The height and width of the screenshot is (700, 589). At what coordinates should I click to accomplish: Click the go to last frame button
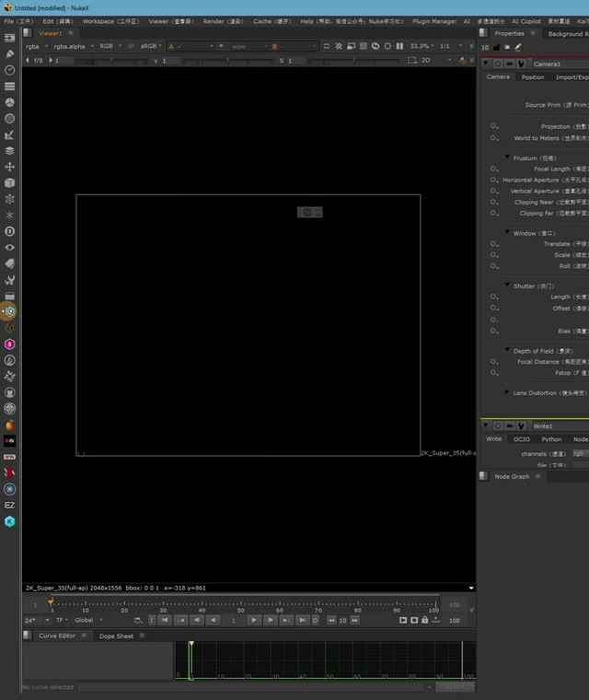click(302, 620)
